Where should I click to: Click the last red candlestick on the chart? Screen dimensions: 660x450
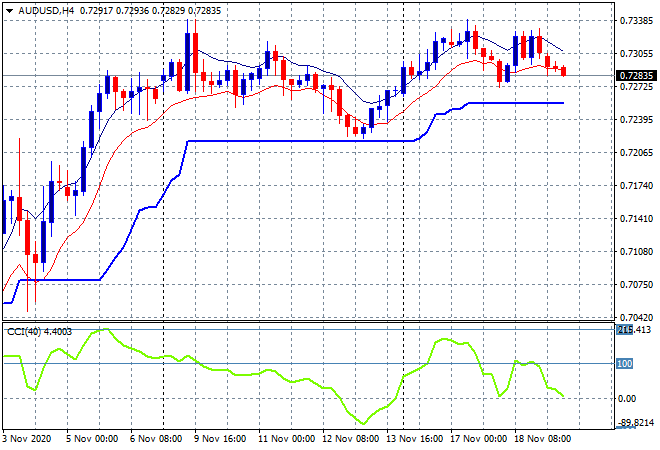click(564, 70)
